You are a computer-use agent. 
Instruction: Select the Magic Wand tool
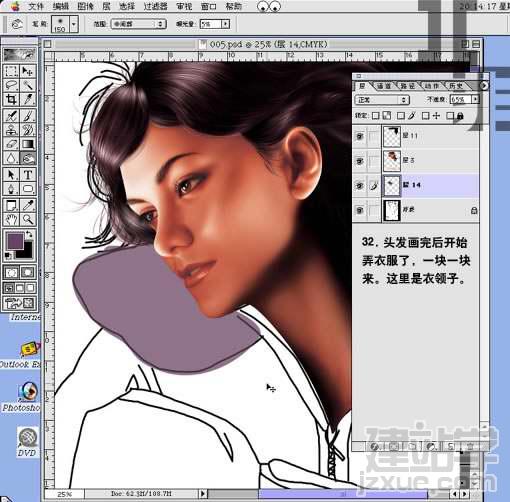coord(28,85)
